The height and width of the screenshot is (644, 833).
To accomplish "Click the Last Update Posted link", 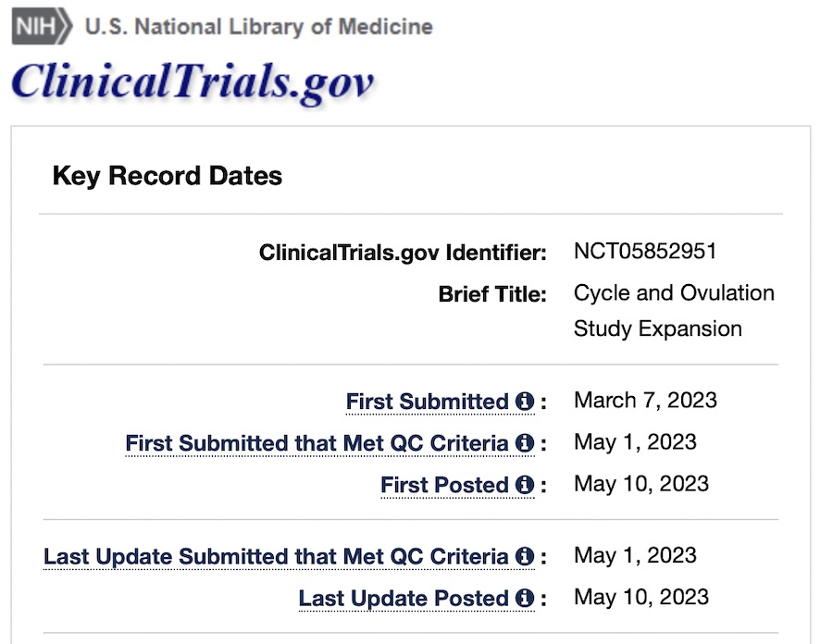I will [x=403, y=599].
